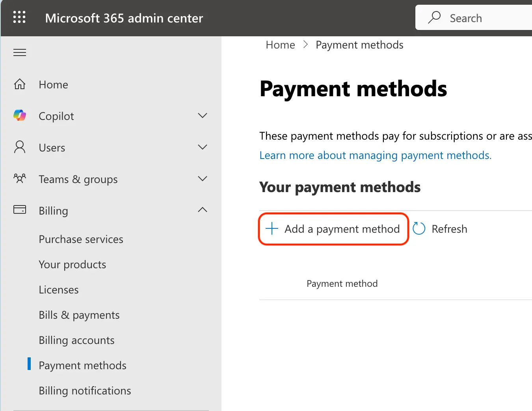This screenshot has height=411, width=532.
Task: Open the app launcher waffle grid
Action: (x=19, y=17)
